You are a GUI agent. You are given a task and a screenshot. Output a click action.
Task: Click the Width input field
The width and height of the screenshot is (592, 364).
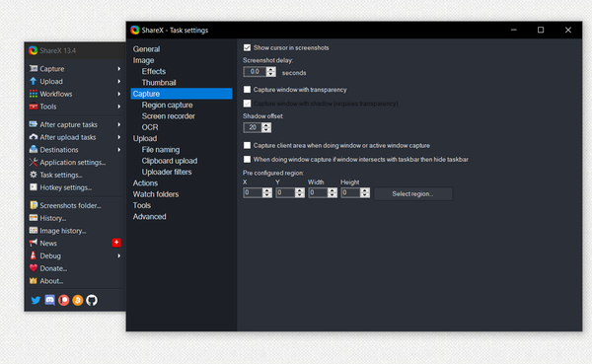pos(318,192)
